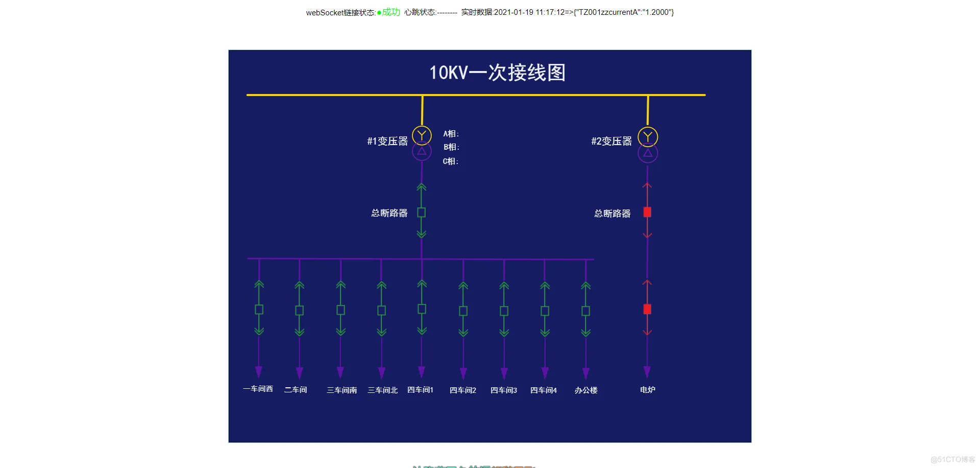
Task: Click the breaker square above 四车间2
Action: (463, 311)
